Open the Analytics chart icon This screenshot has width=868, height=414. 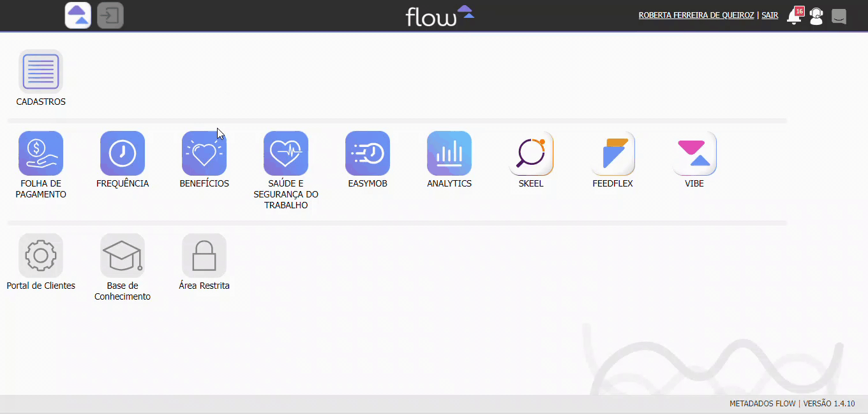pos(449,153)
